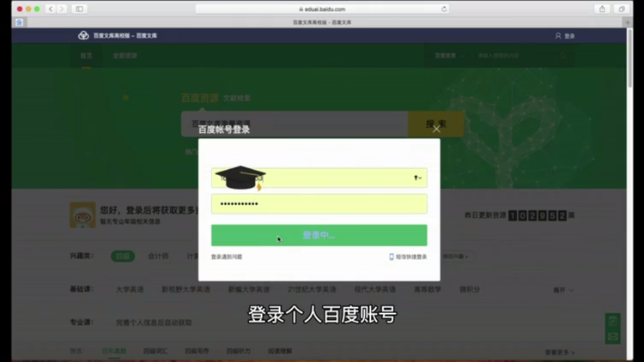Click the 高等数学 course link

(x=427, y=289)
